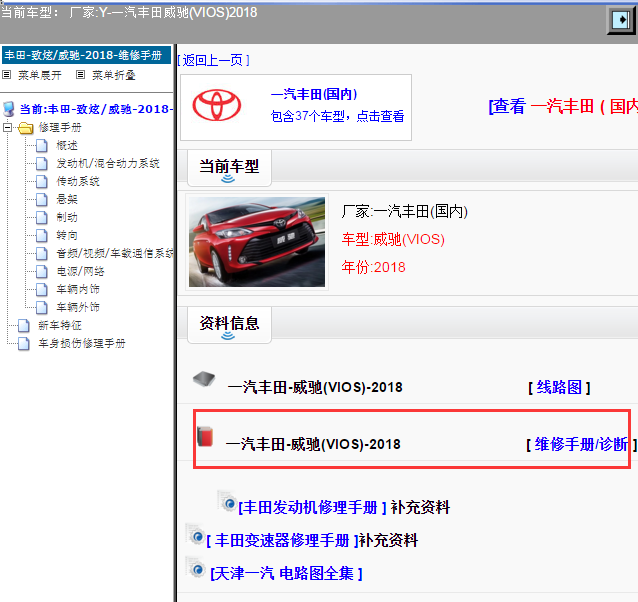Open the 概述 section
The height and width of the screenshot is (602, 638).
[x=67, y=145]
